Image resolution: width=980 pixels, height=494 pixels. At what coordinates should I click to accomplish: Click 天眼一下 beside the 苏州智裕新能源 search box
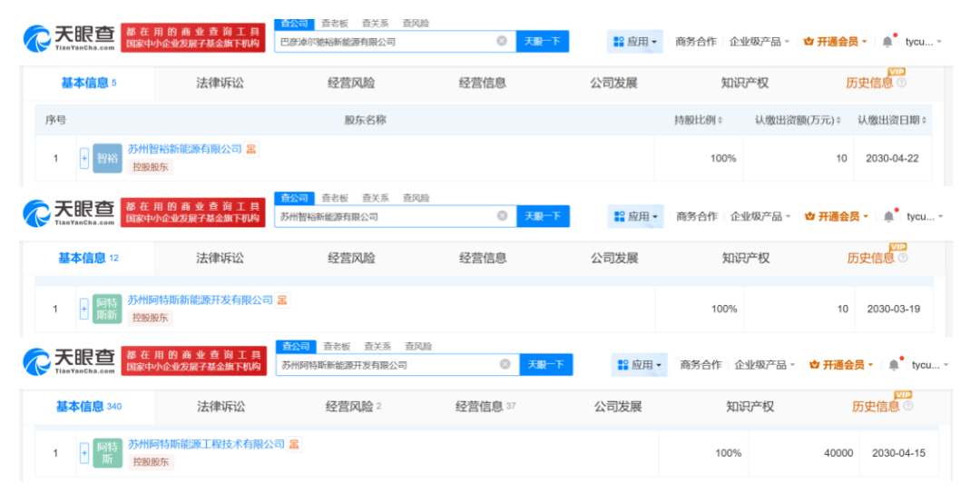coord(543,216)
